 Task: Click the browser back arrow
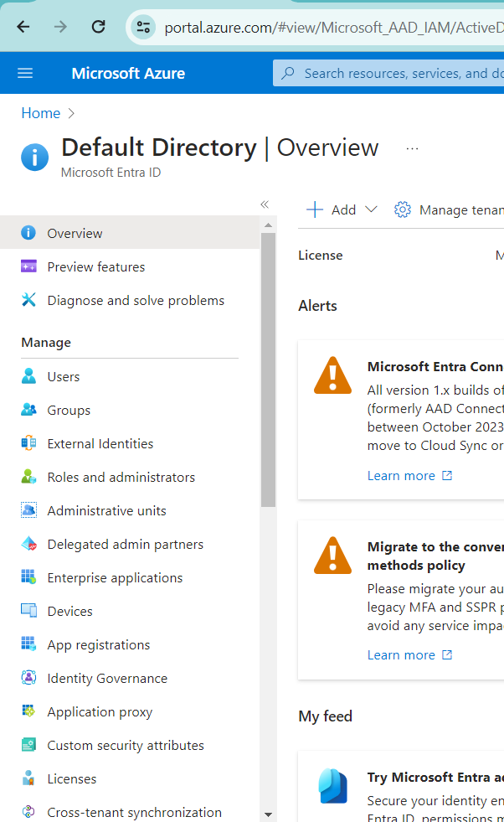(x=23, y=27)
